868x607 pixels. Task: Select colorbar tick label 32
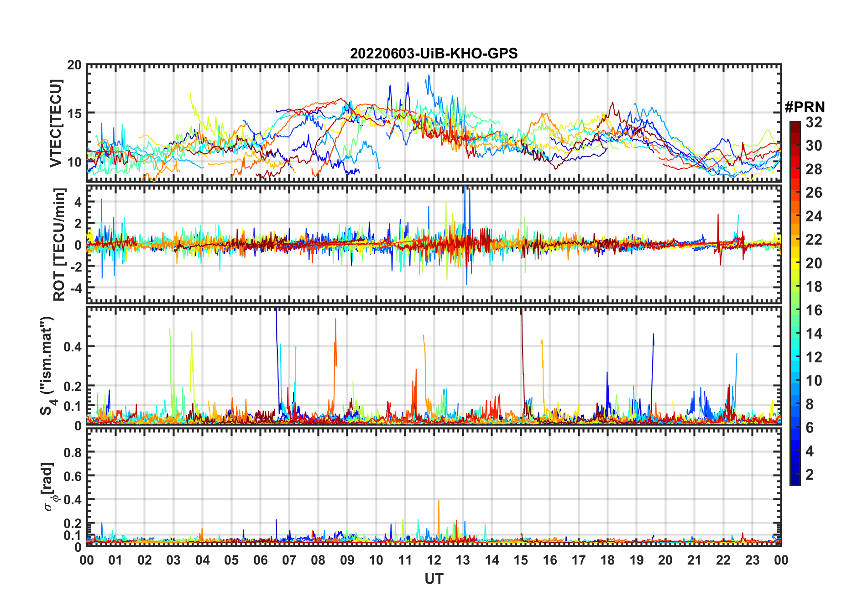click(x=814, y=122)
